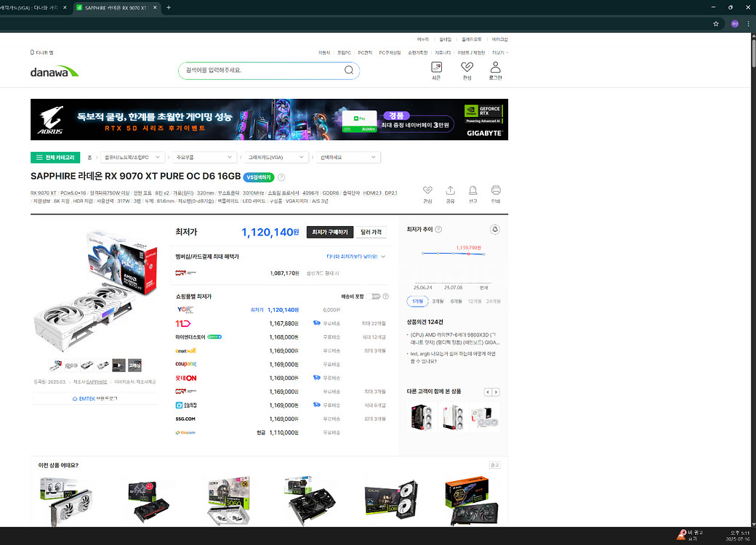
Task: Open the Chrome profile avatar
Action: pos(735,23)
